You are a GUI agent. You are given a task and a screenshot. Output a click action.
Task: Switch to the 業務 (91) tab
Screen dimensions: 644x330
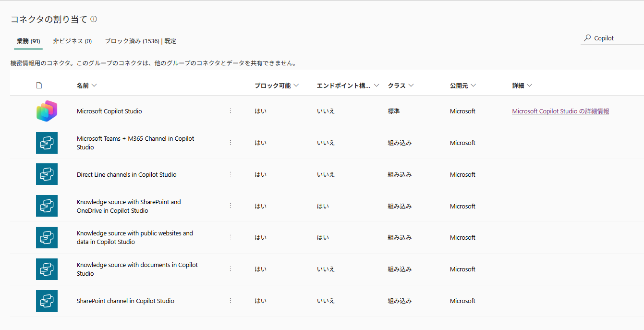28,41
